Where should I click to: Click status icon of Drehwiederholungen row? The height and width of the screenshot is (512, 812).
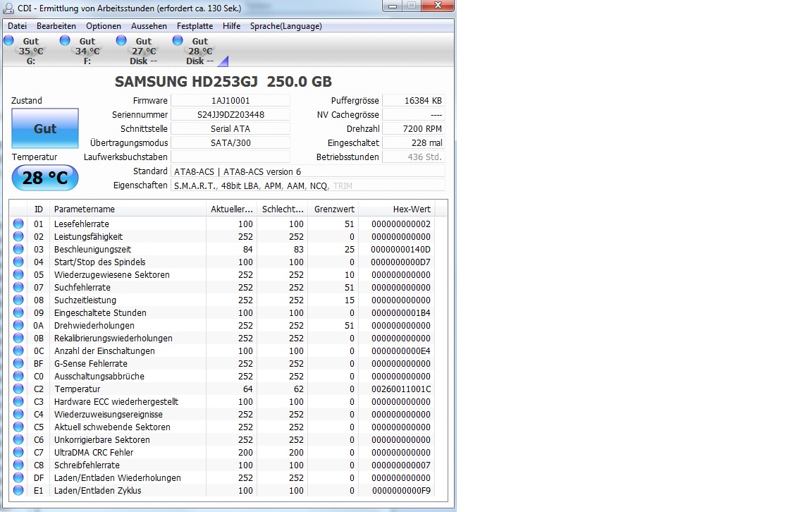tap(18, 325)
